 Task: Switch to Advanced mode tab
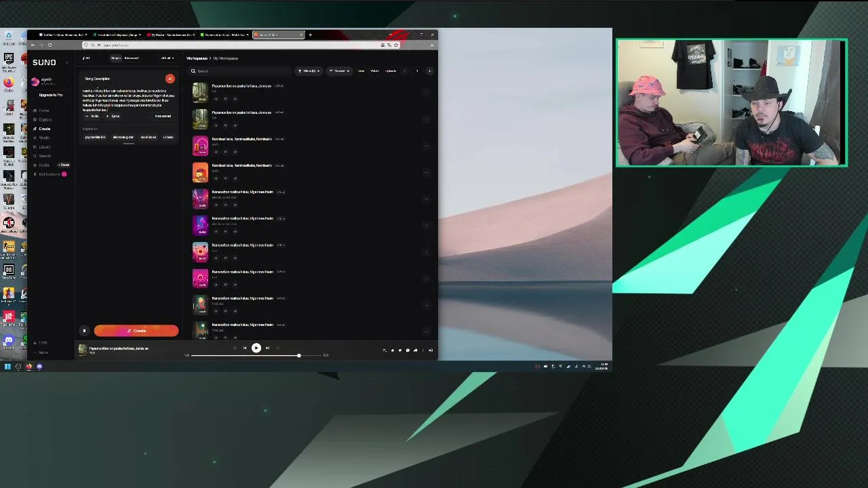(x=132, y=58)
